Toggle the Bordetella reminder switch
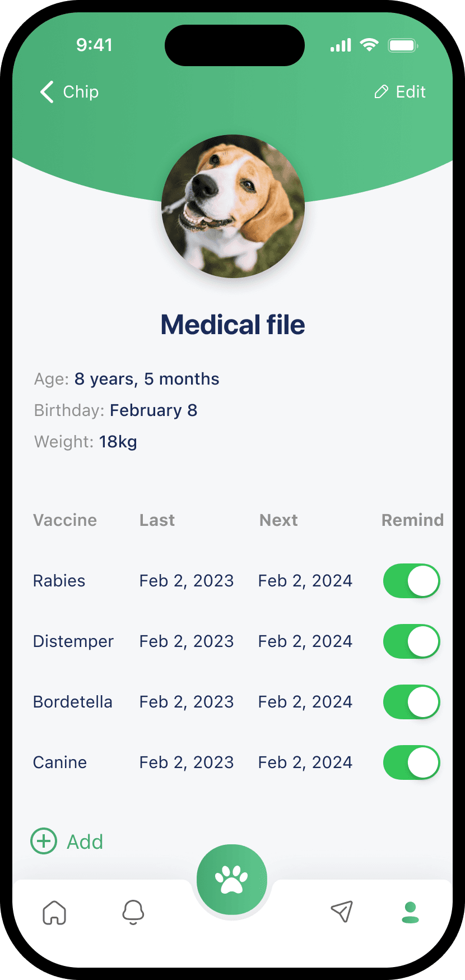Screen dimensions: 465x980 pos(412,702)
